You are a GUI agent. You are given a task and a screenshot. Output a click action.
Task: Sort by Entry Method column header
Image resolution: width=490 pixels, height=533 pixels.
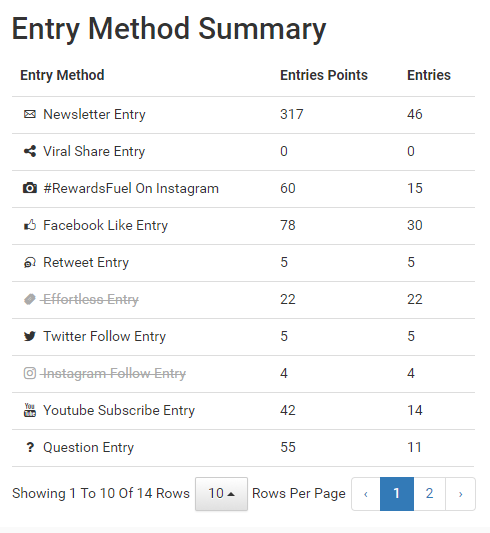pyautogui.click(x=62, y=75)
